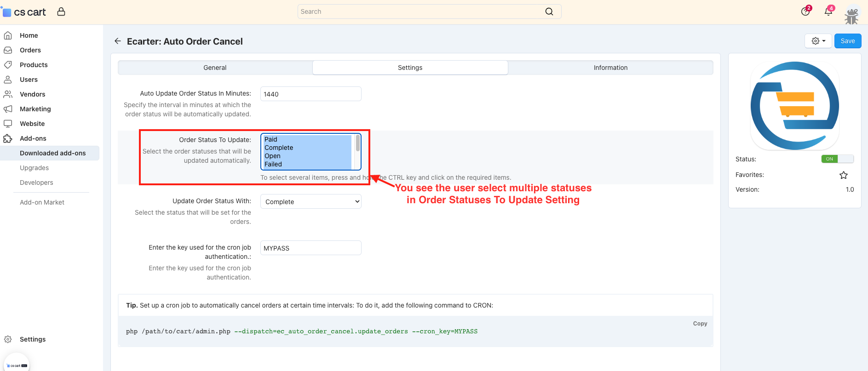Select Paid in Order Status list
Image resolution: width=868 pixels, height=371 pixels.
(308, 139)
